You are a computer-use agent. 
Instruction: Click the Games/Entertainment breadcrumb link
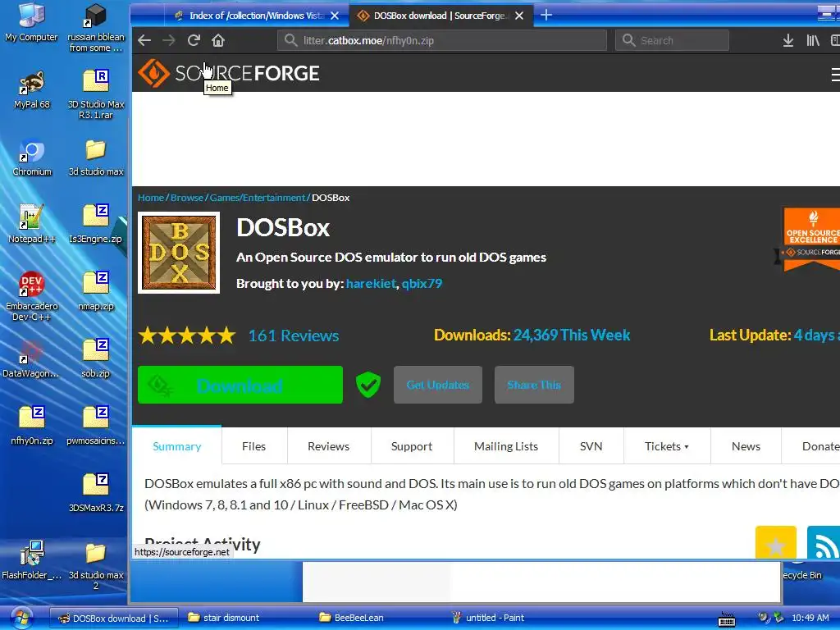tap(258, 198)
